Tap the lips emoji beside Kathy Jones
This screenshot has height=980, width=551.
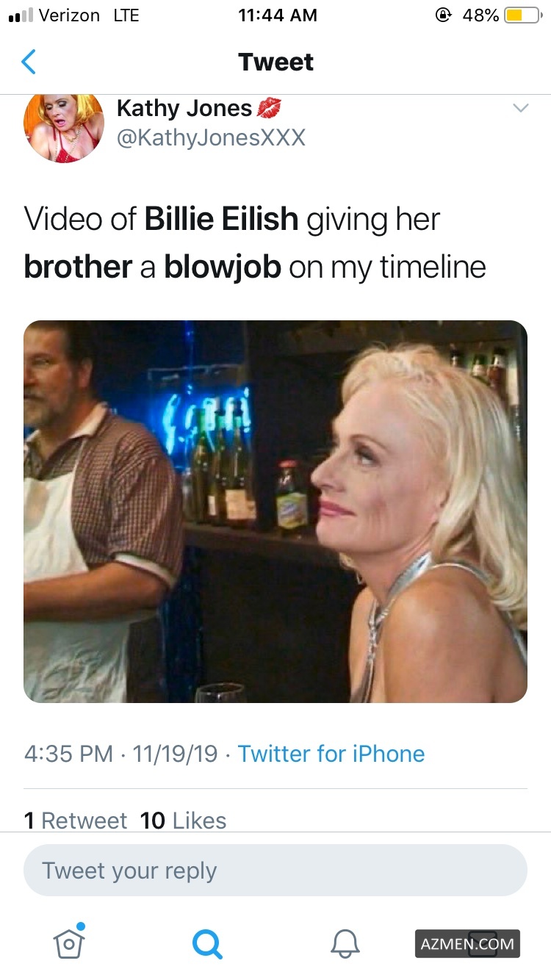coord(269,109)
